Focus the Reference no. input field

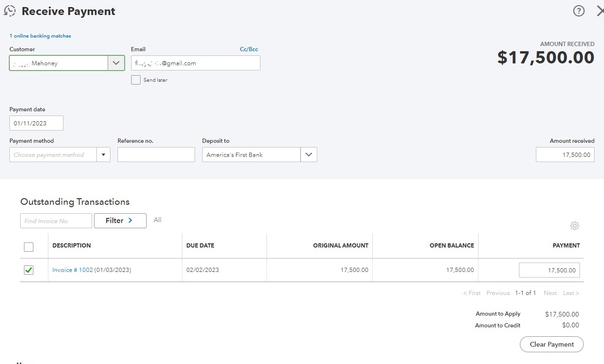click(x=156, y=155)
